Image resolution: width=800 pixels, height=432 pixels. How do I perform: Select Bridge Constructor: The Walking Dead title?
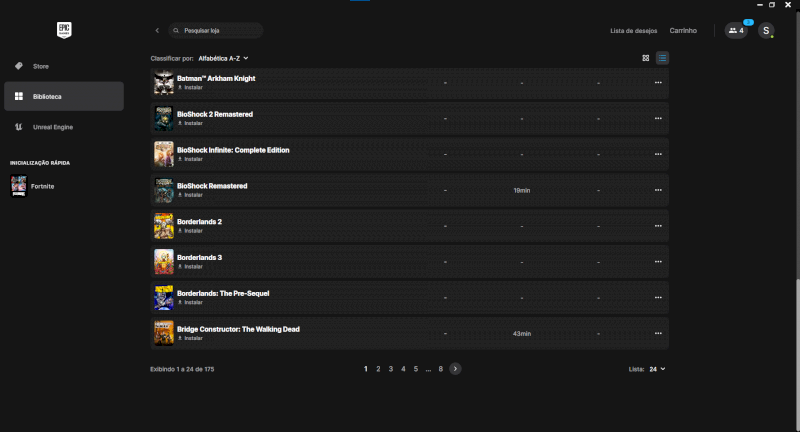coord(238,329)
